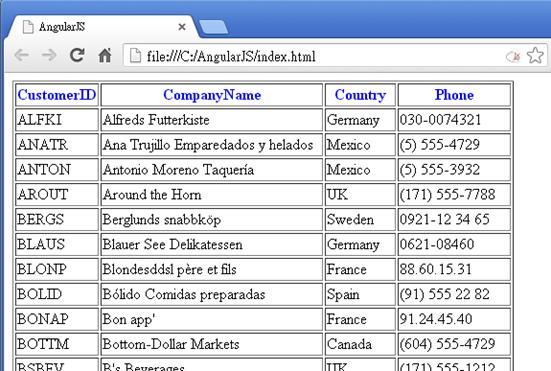551x371 pixels.
Task: Click phone number 0921-12 34 65
Action: pyautogui.click(x=454, y=220)
